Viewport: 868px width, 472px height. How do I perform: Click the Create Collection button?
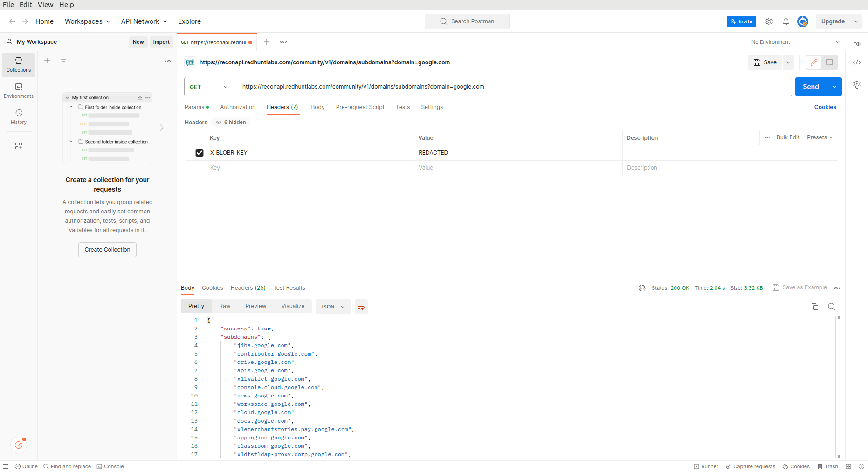(107, 250)
